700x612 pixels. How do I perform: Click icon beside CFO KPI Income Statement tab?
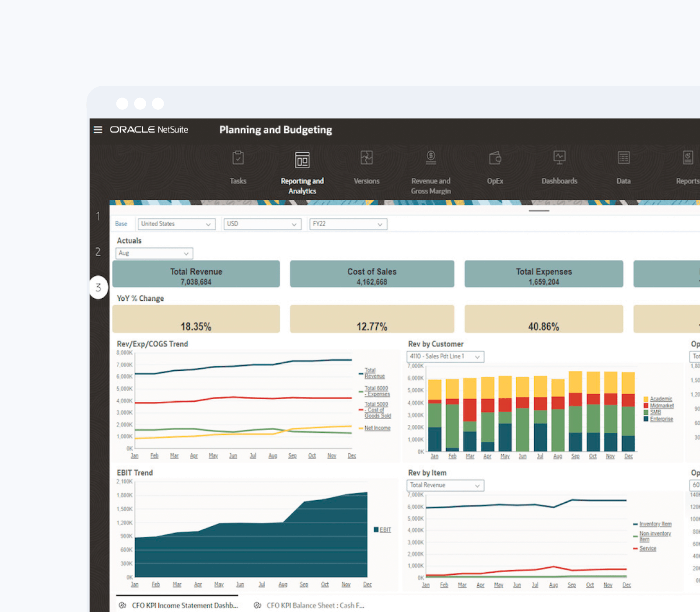tap(123, 605)
